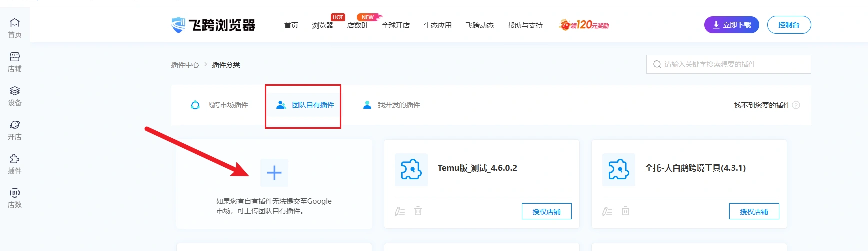The width and height of the screenshot is (868, 251).
Task: Focus the plugin keyword search field
Action: coord(729,64)
